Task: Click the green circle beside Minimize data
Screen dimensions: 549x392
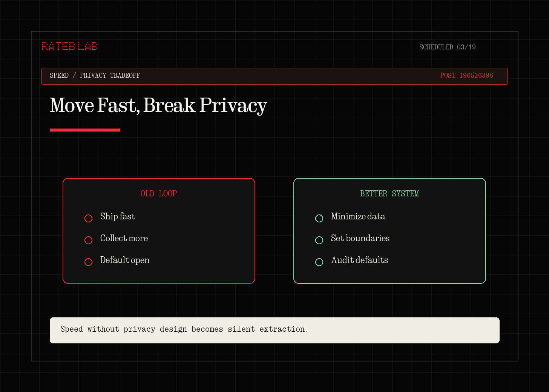Action: [319, 218]
